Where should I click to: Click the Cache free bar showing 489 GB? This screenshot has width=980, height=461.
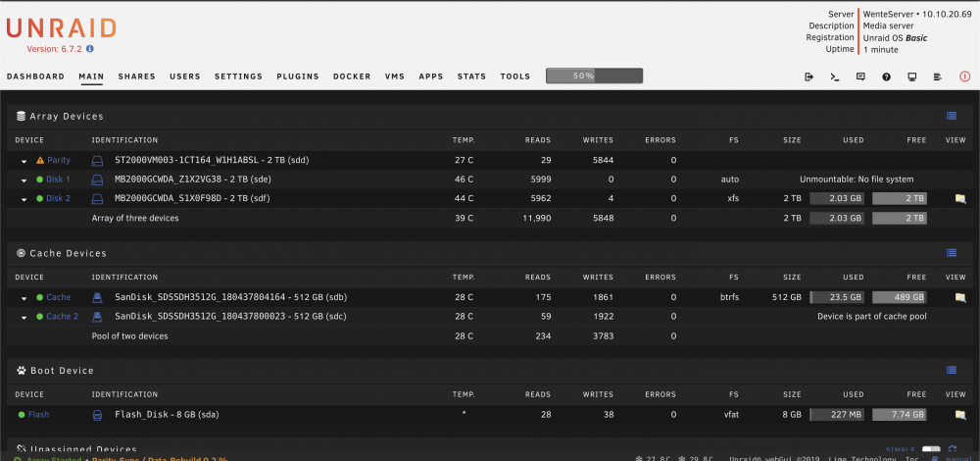tap(900, 297)
